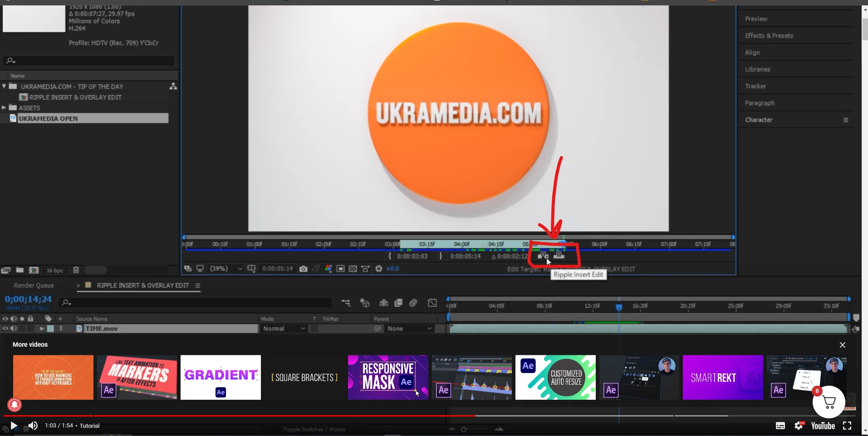Click the red notification bell icon
Viewport: 868px width, 436px height.
pyautogui.click(x=15, y=405)
